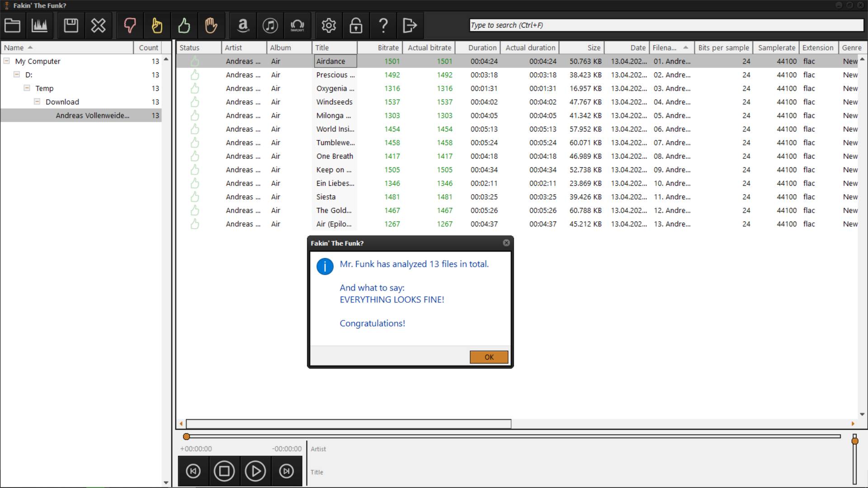Select the Tumbleweed track row title
The height and width of the screenshot is (488, 868).
tap(335, 142)
